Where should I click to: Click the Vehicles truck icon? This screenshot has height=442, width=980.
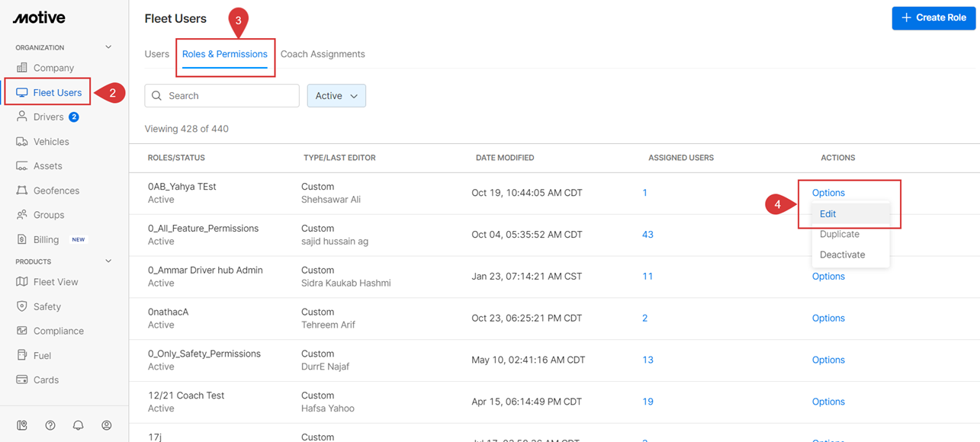point(22,142)
